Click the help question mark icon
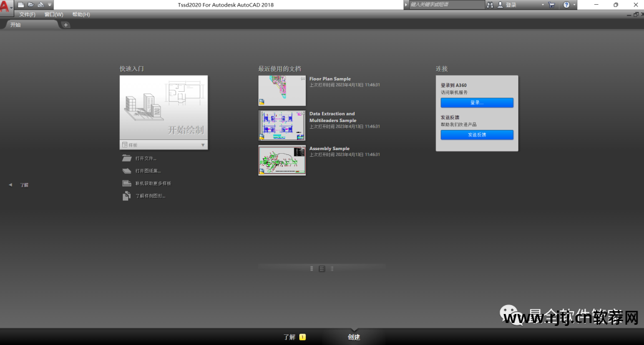 (x=566, y=5)
